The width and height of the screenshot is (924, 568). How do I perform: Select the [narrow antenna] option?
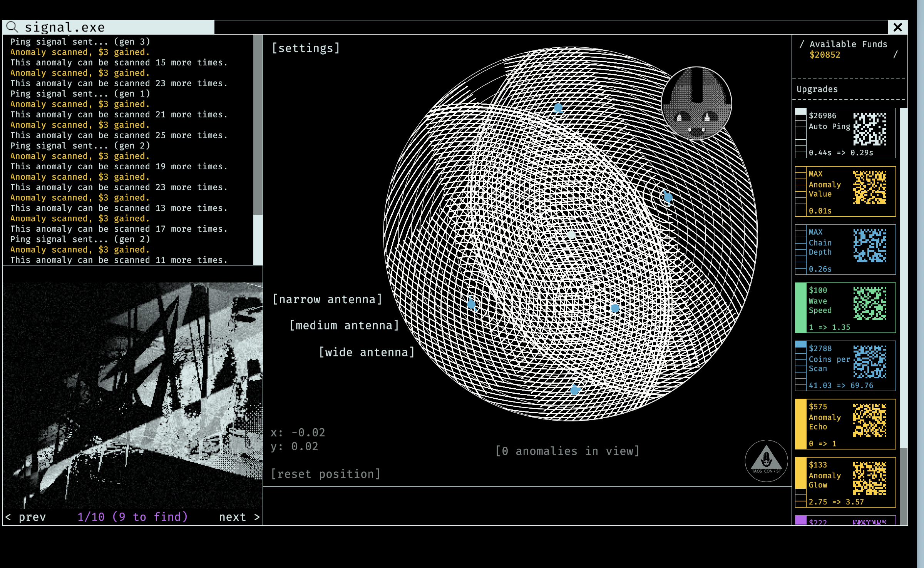click(x=327, y=299)
